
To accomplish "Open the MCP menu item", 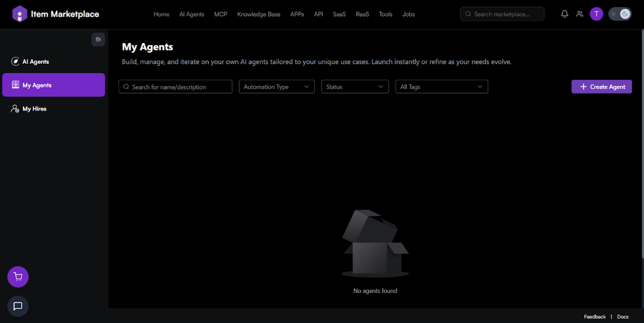I will click(221, 14).
